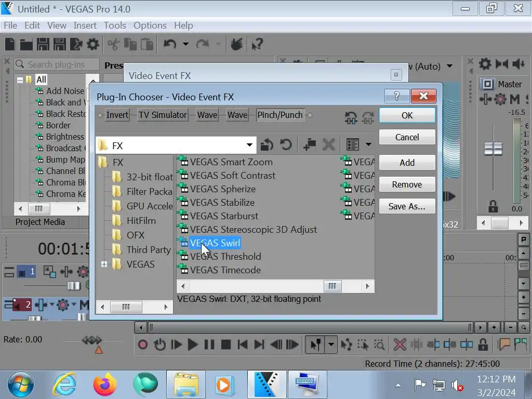Select Invert in the plug-in chain
The image size is (532, 399).
coord(117,115)
